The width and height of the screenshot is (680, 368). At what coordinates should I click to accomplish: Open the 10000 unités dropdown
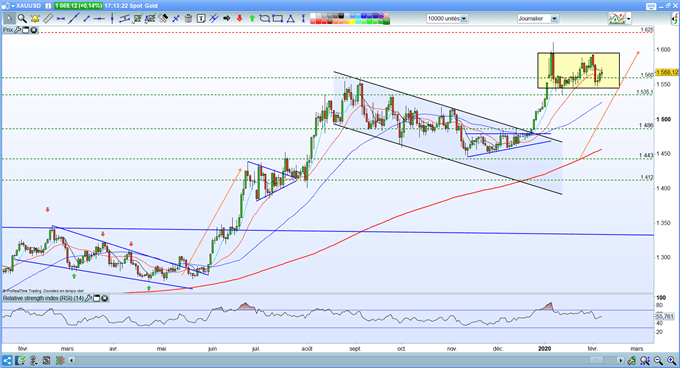[464, 19]
